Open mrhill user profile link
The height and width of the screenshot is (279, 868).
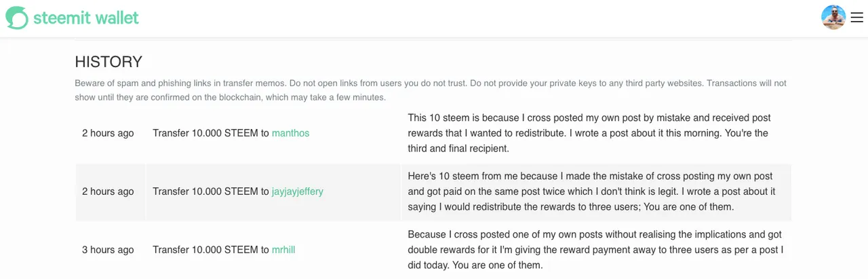tap(283, 250)
